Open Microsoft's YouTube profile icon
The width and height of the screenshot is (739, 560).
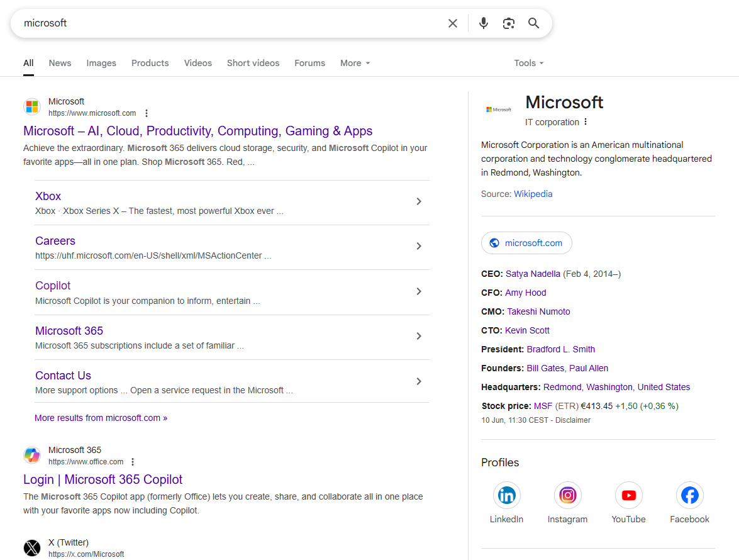[x=629, y=495]
